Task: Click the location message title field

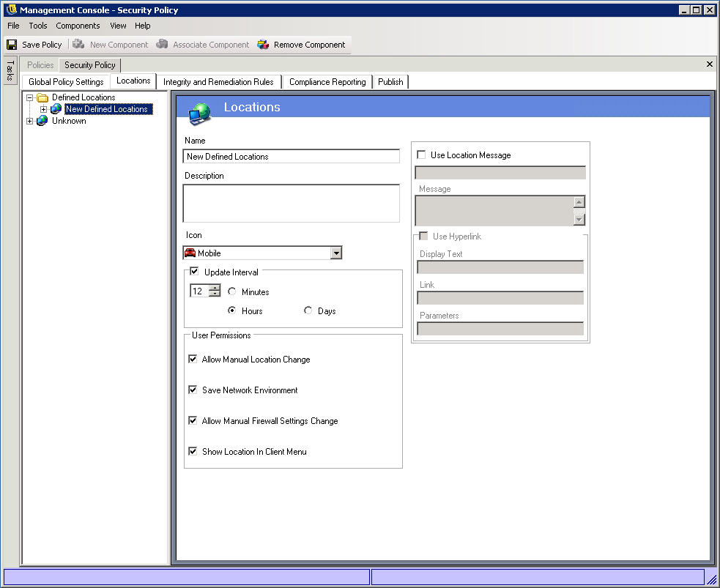Action: (x=500, y=173)
